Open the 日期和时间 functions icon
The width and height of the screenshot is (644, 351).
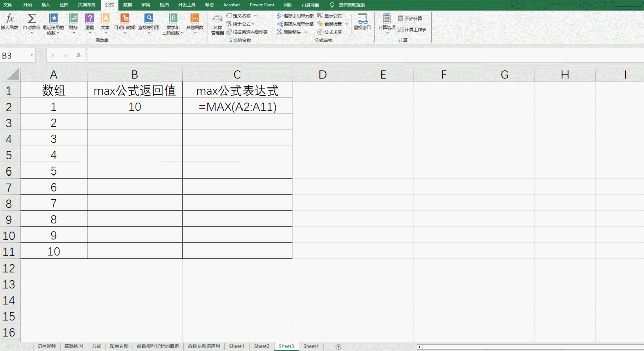pyautogui.click(x=124, y=19)
